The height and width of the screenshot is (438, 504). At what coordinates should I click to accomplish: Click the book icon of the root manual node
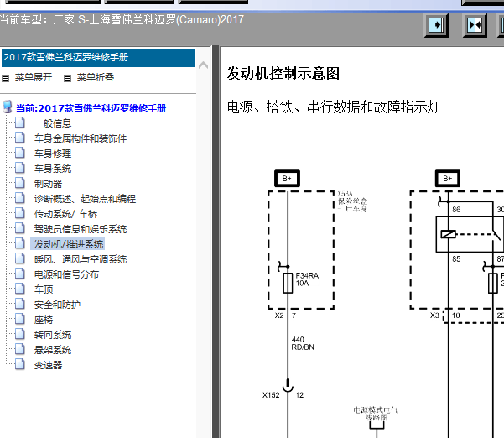tap(7, 107)
